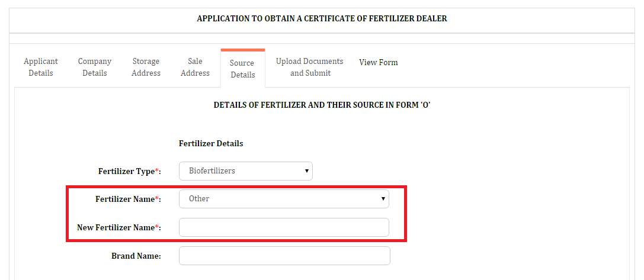Click the Brand Name label

point(136,256)
